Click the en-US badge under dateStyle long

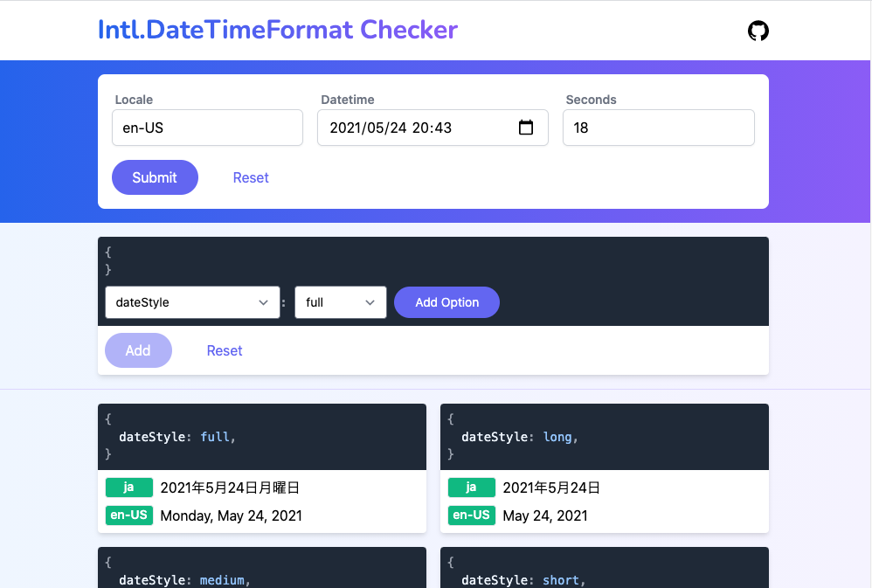471,515
